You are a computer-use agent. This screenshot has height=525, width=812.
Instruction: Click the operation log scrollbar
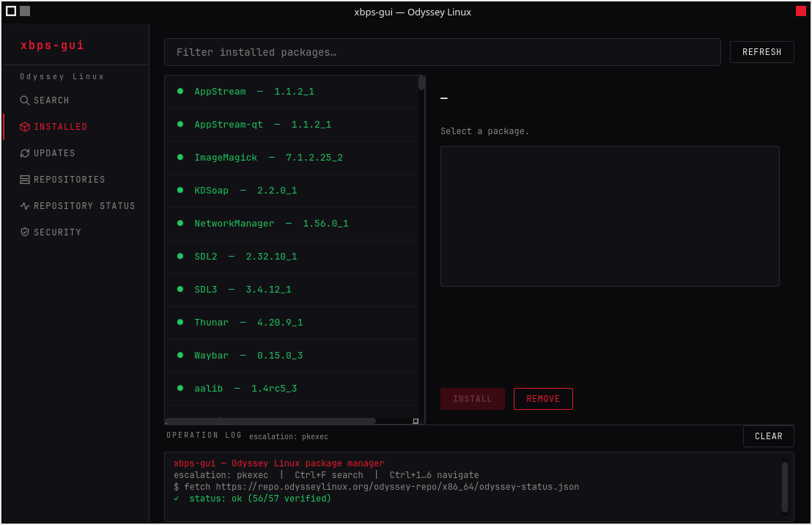(785, 487)
